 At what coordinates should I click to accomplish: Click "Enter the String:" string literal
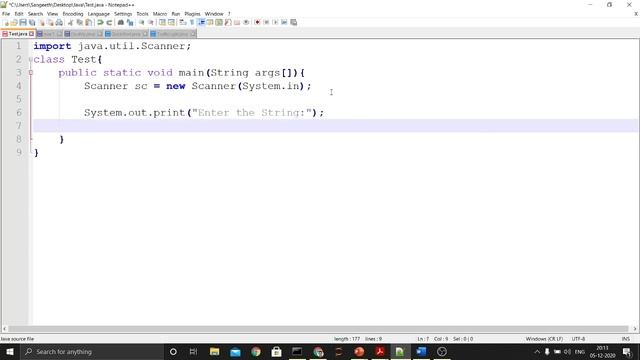[x=252, y=113]
